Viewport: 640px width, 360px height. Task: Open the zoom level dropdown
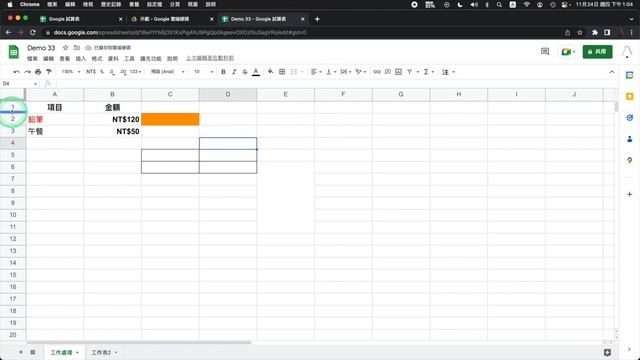71,72
